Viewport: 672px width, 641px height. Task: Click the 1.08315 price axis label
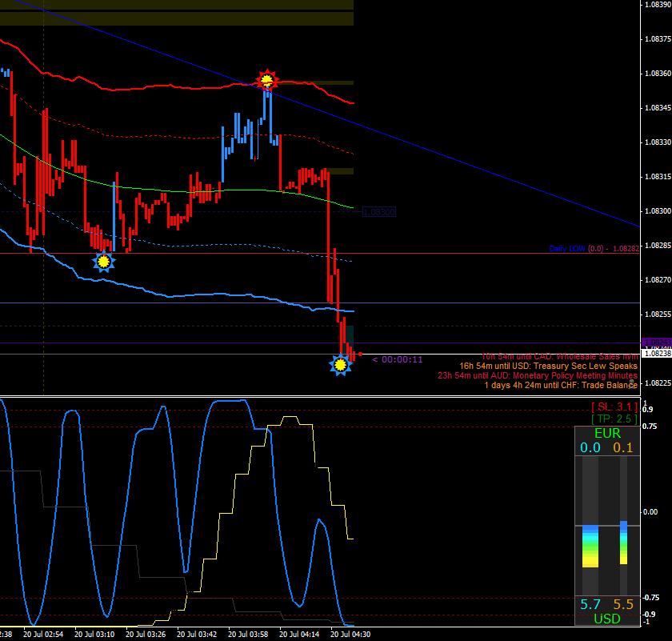(x=658, y=177)
